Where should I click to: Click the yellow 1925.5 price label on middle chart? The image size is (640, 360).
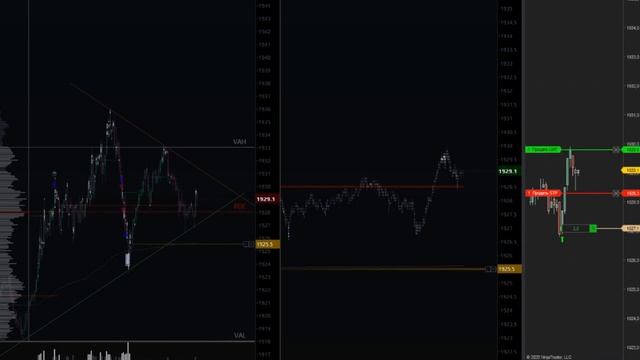(509, 269)
